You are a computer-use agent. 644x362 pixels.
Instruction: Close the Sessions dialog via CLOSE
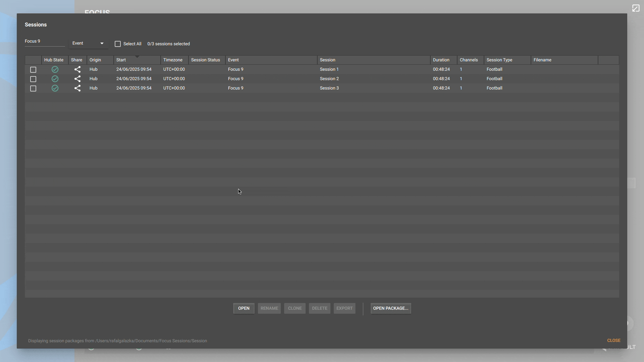pyautogui.click(x=614, y=341)
